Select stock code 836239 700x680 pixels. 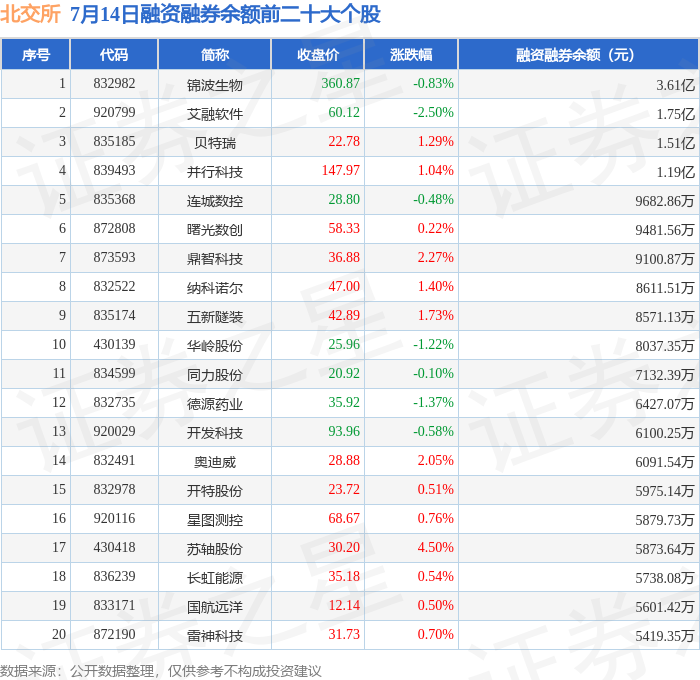(x=114, y=577)
